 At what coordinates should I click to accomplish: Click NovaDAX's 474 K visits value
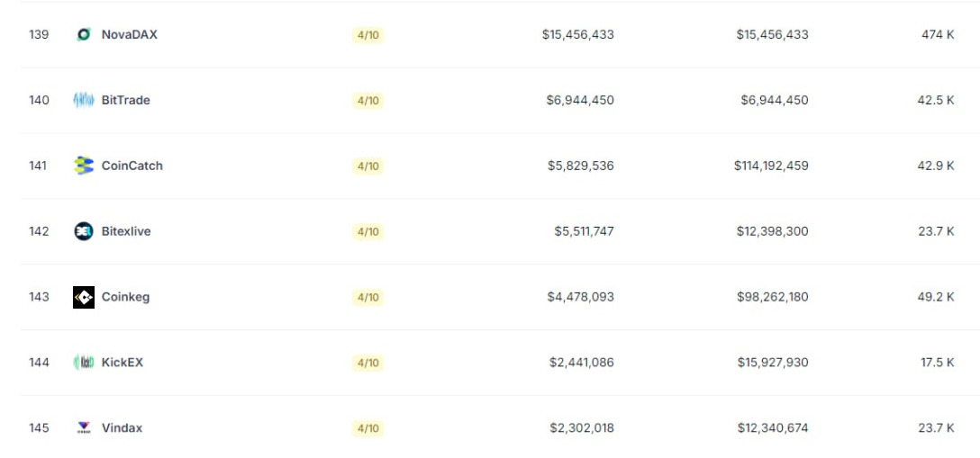tap(938, 35)
